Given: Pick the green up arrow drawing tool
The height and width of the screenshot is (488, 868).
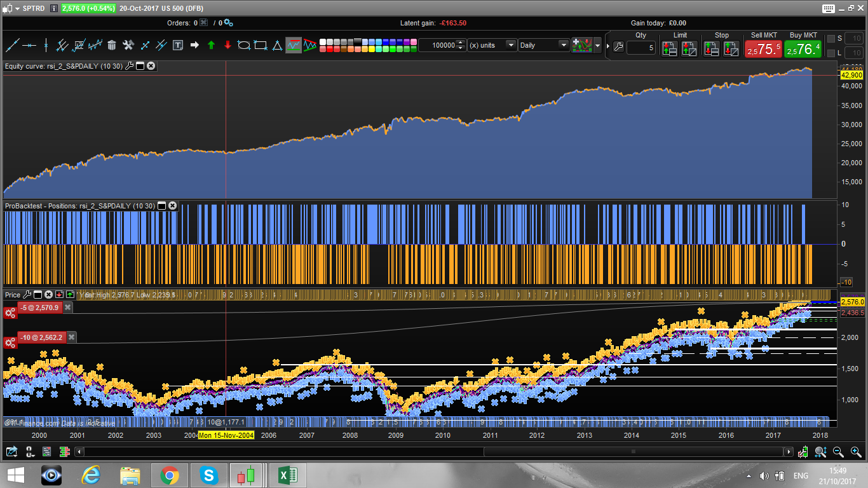Looking at the screenshot, I should 211,45.
